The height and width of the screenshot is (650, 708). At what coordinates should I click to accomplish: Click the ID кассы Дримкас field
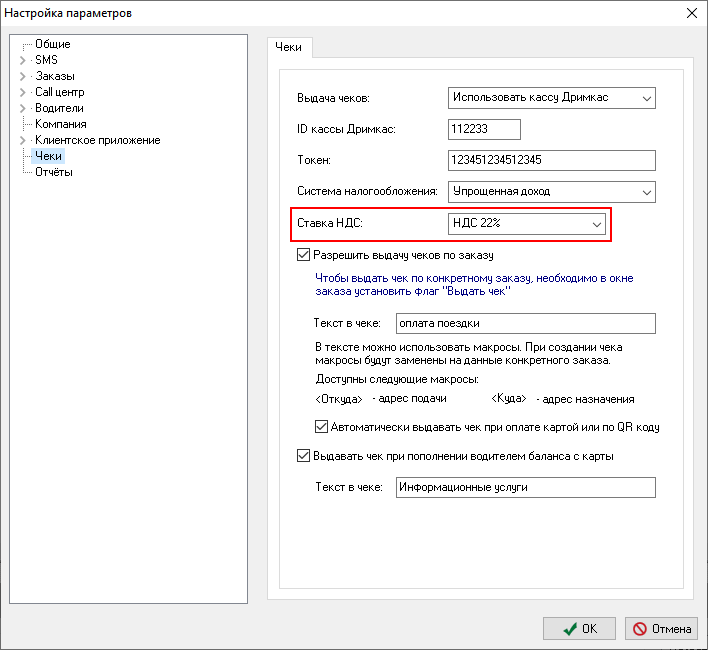pos(485,129)
